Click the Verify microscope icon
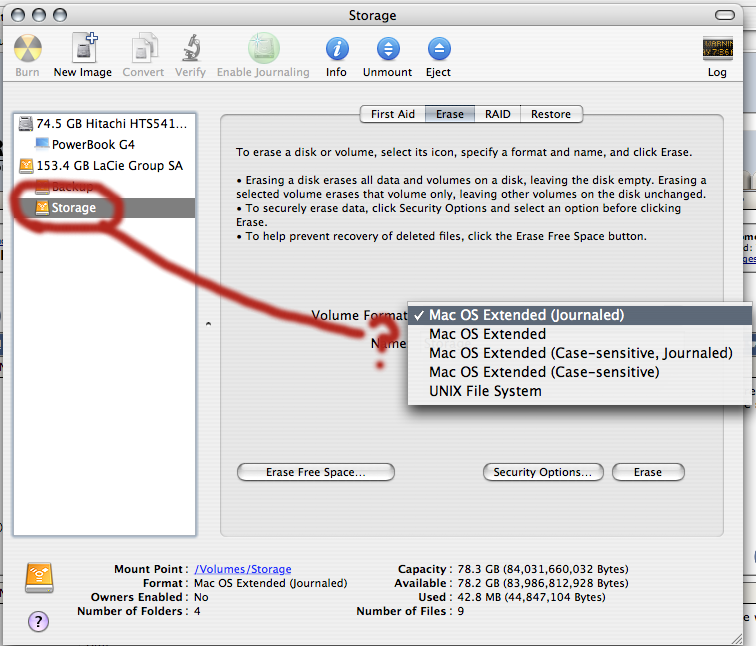756x646 pixels. coord(191,48)
